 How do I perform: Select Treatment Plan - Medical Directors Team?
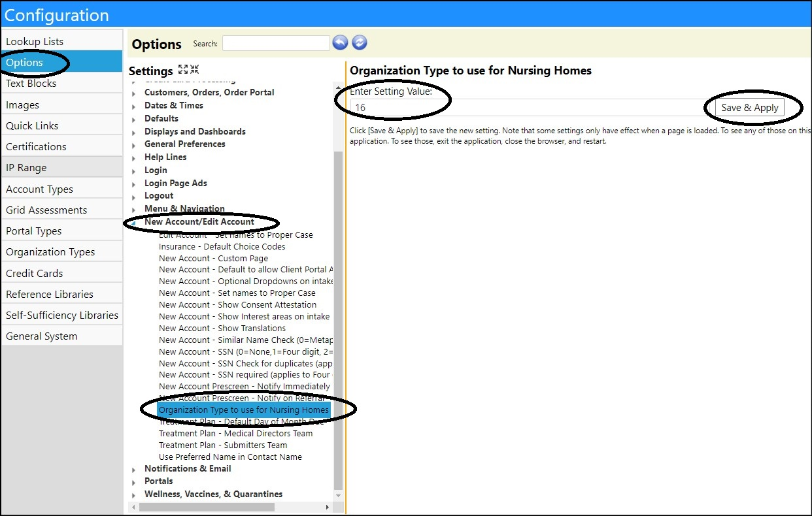(x=235, y=433)
